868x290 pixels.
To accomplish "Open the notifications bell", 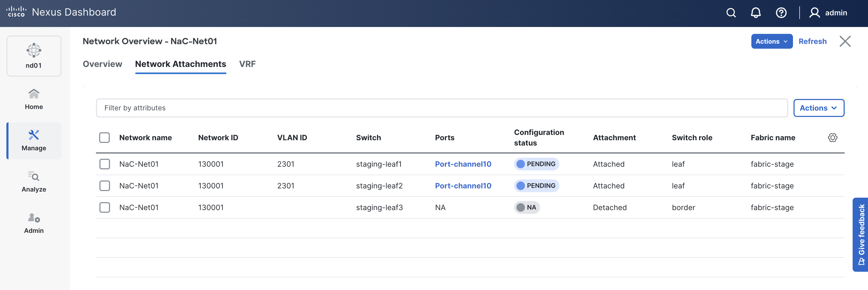I will pos(756,13).
